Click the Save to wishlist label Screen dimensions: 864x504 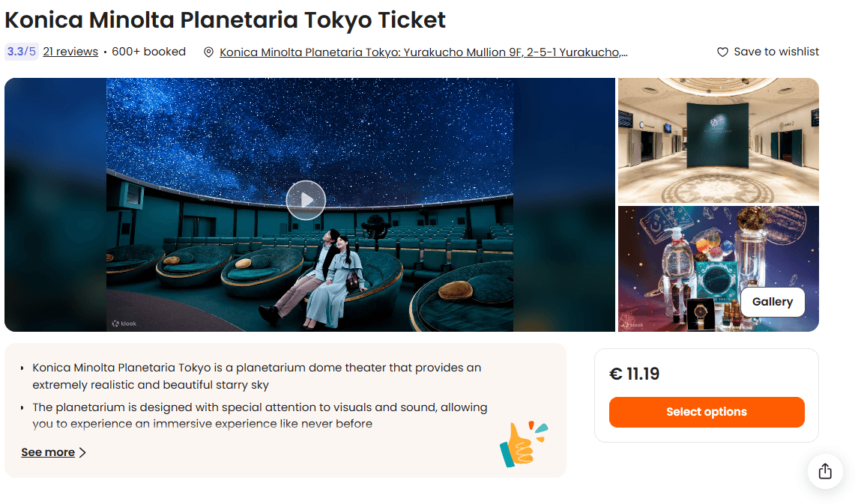coord(776,52)
